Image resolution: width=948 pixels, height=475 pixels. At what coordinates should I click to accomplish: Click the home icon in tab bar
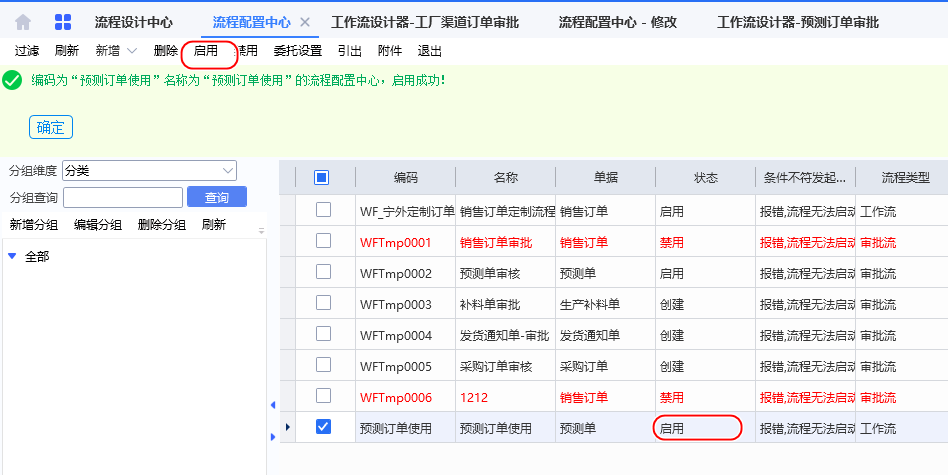tap(23, 22)
